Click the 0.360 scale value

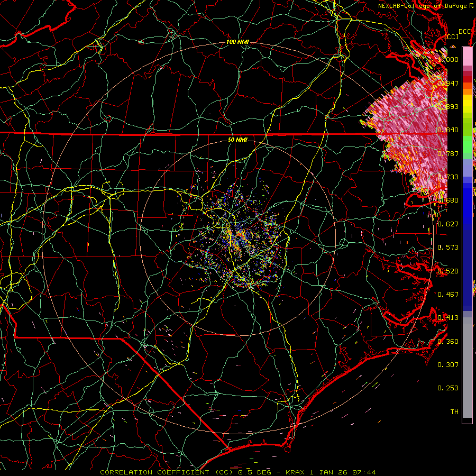448,341
